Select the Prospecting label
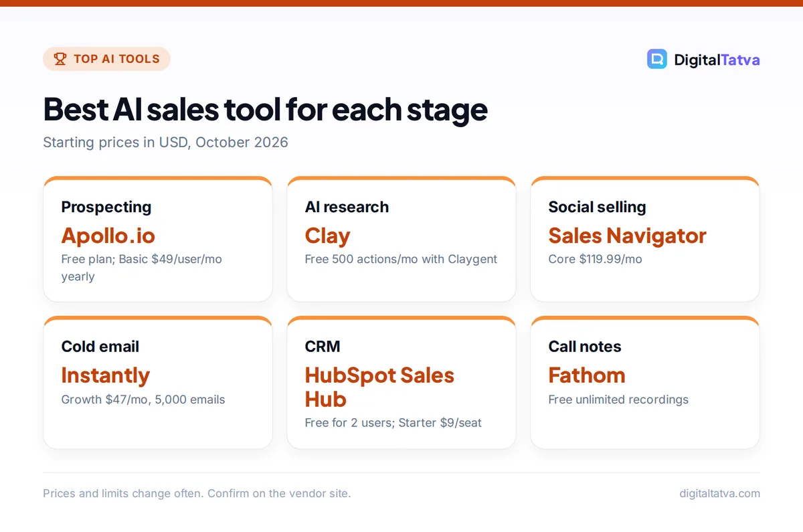This screenshot has width=803, height=532. coord(106,207)
